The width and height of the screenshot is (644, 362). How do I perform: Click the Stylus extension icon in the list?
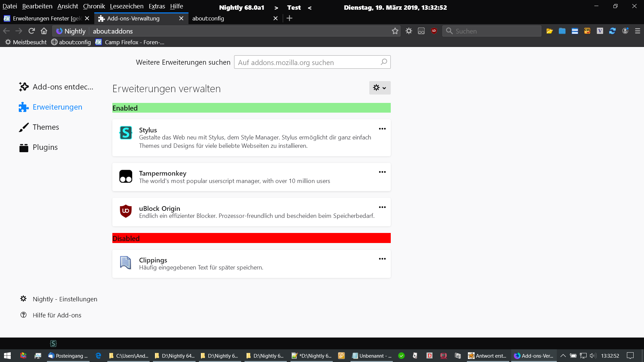pos(126,133)
